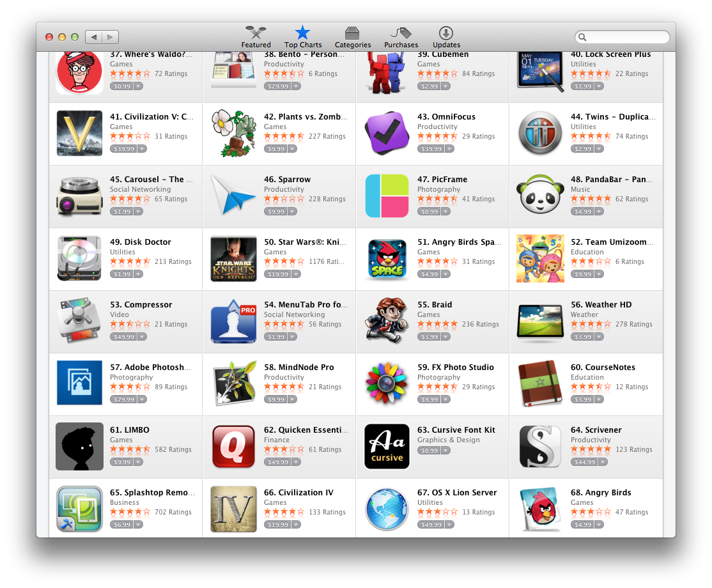
Task: Open the Featured section
Action: pyautogui.click(x=256, y=37)
